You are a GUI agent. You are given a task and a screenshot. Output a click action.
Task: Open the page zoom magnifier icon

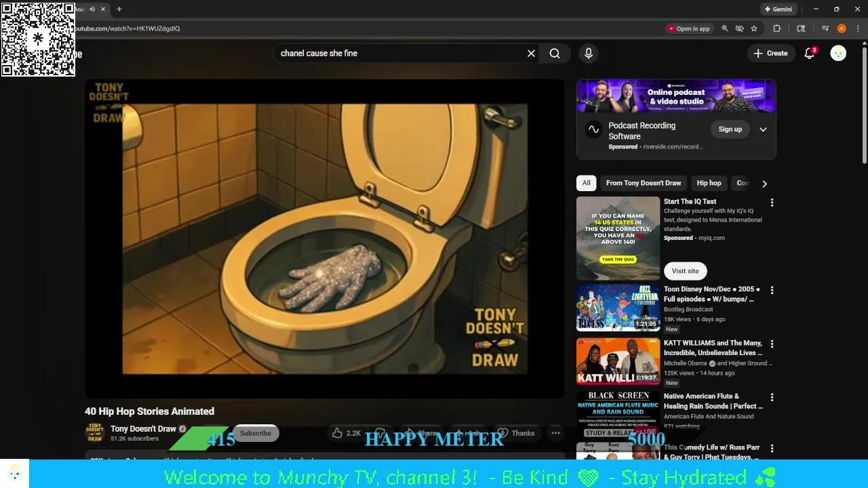(725, 28)
